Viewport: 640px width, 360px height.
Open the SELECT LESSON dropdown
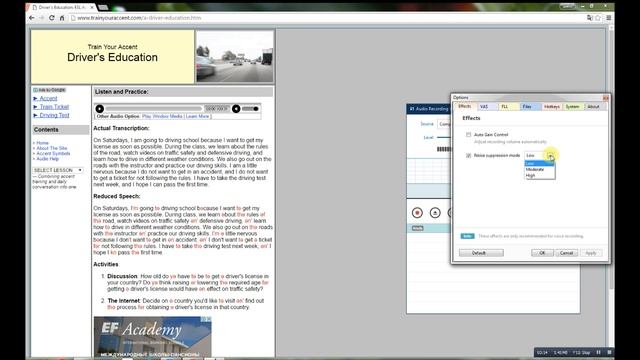pyautogui.click(x=58, y=170)
